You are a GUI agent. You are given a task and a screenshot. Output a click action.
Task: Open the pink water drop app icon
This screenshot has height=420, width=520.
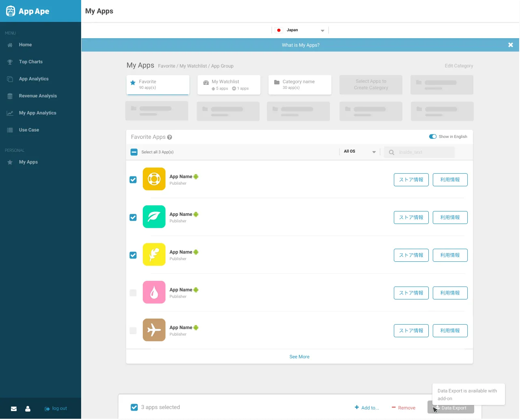click(154, 292)
